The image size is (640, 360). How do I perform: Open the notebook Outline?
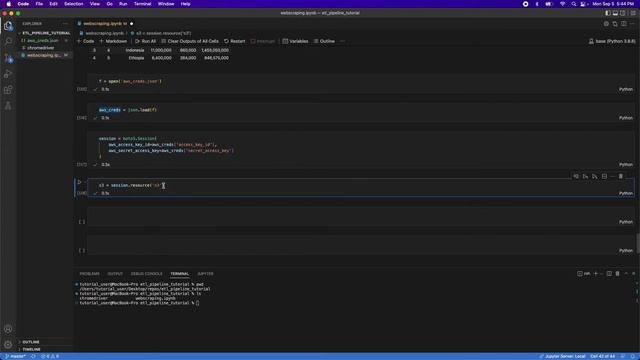tap(324, 41)
